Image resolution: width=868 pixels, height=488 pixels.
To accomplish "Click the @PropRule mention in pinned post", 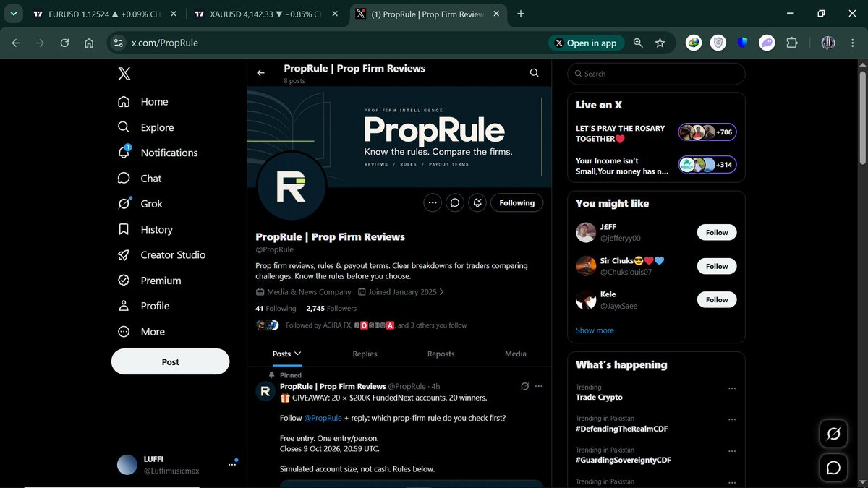I will 322,418.
